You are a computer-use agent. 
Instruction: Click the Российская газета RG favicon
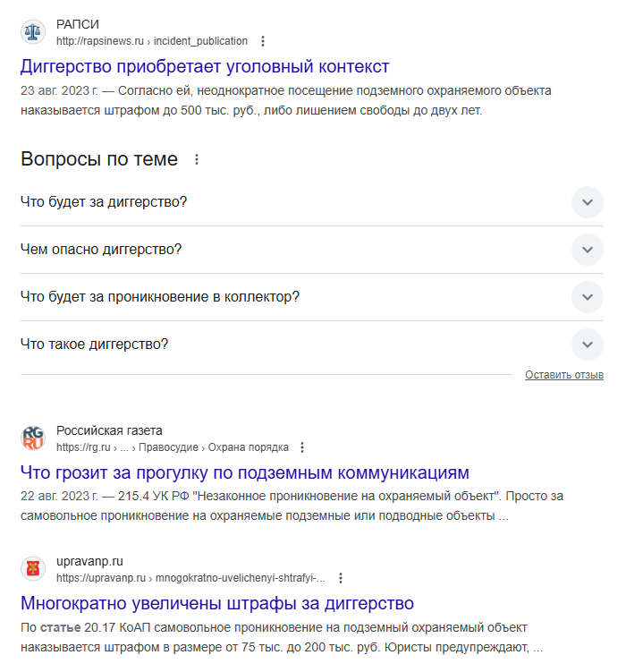(33, 438)
